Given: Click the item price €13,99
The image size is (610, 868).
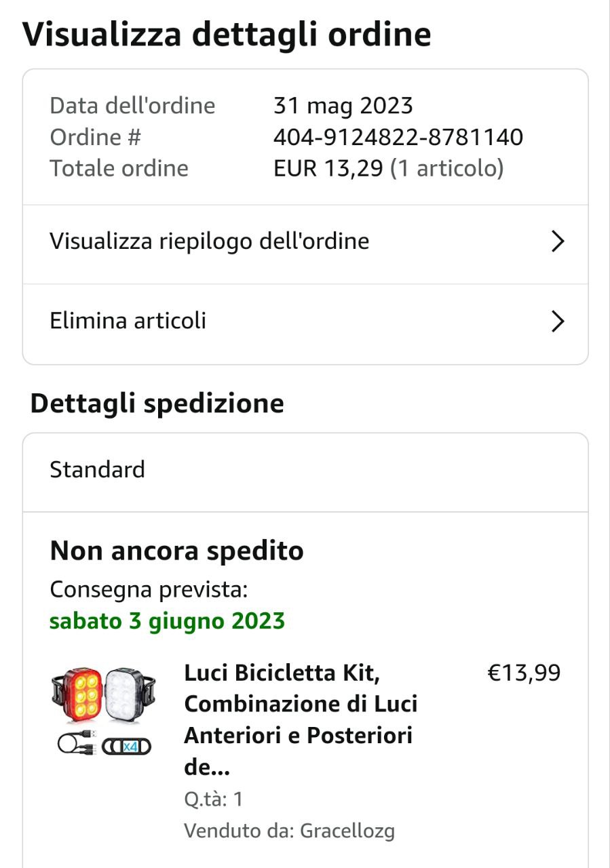Looking at the screenshot, I should [524, 673].
